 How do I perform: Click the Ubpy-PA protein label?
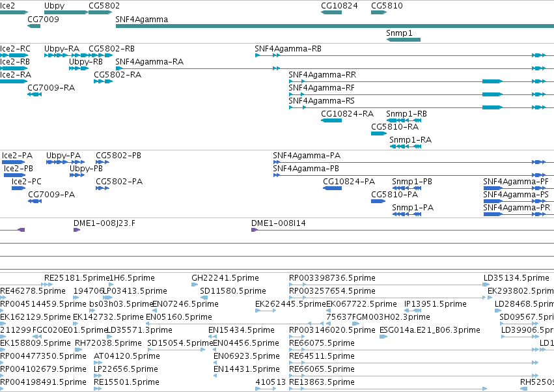click(64, 156)
